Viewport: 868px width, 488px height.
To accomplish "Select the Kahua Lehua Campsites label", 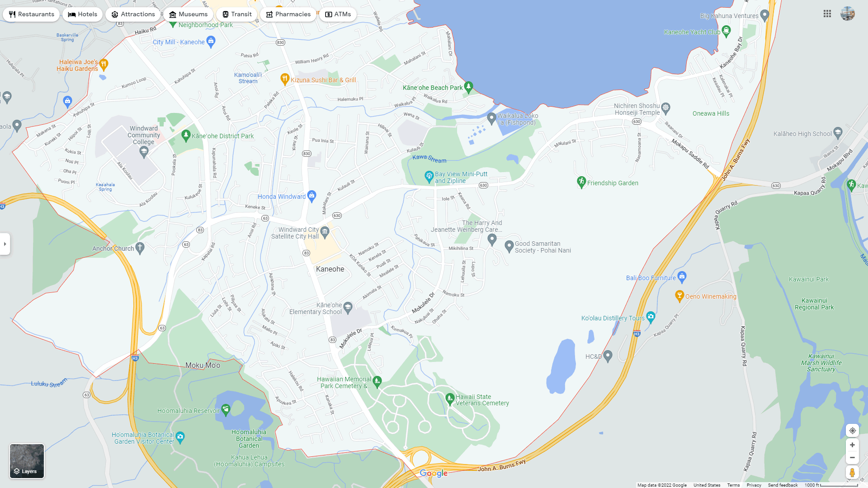I will [x=249, y=461].
